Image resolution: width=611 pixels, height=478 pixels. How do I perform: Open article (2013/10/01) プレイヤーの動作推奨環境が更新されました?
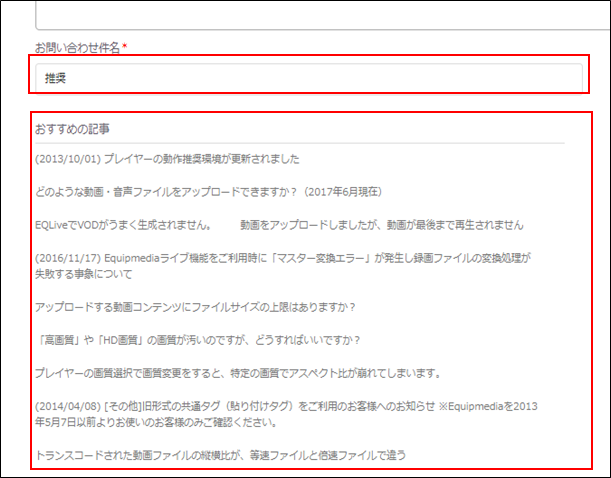point(167,159)
